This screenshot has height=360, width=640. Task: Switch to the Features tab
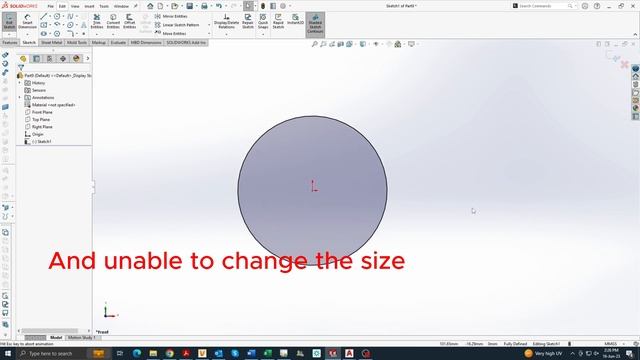[x=10, y=42]
